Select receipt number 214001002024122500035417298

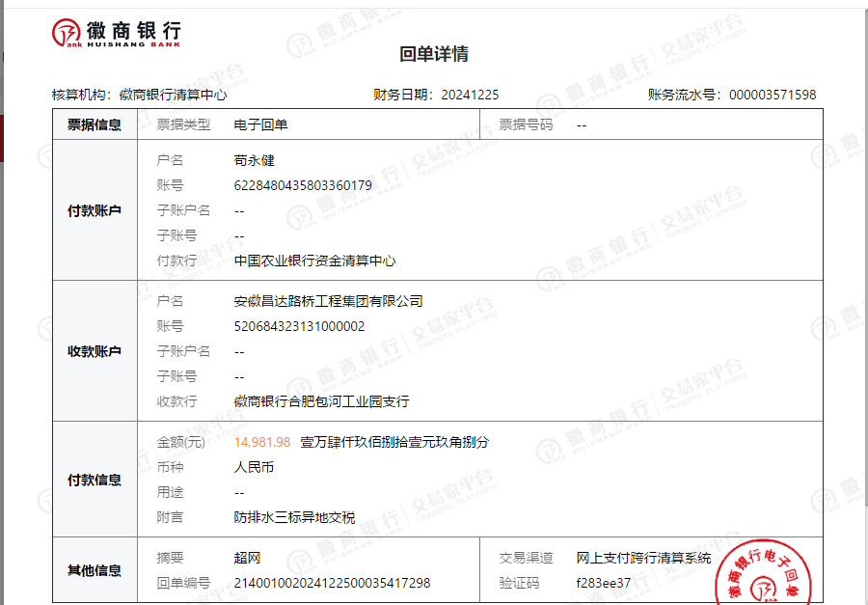point(332,583)
